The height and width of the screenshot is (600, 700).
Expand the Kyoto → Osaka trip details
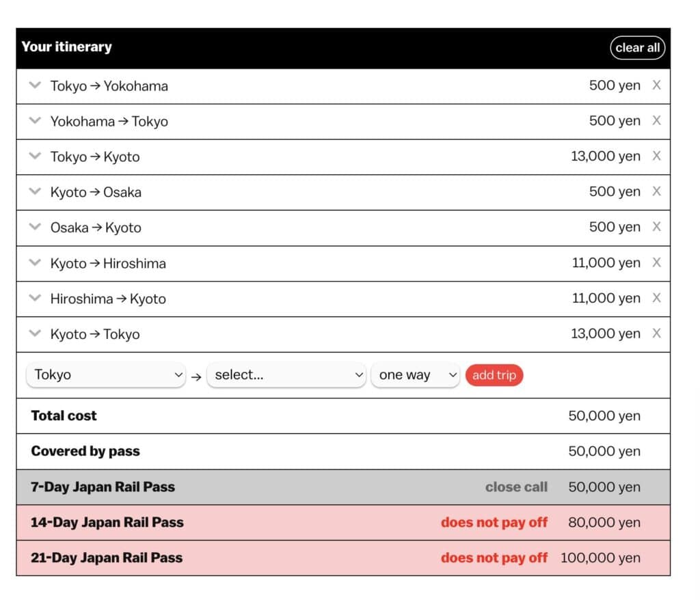tap(35, 192)
